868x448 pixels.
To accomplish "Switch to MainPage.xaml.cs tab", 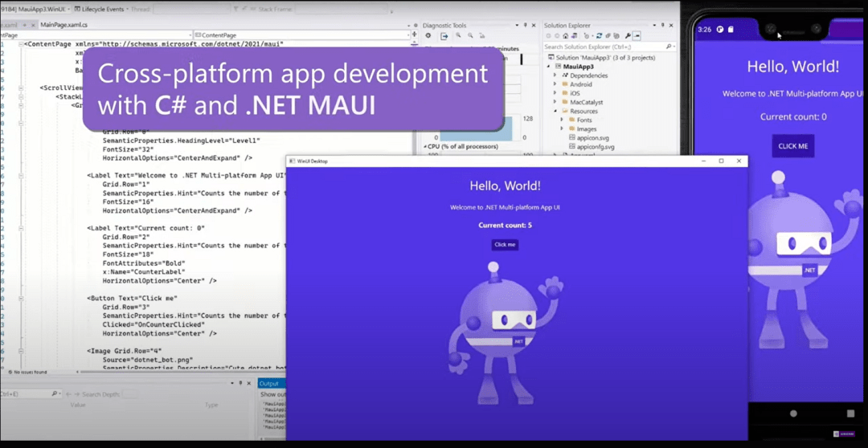I will click(x=63, y=25).
